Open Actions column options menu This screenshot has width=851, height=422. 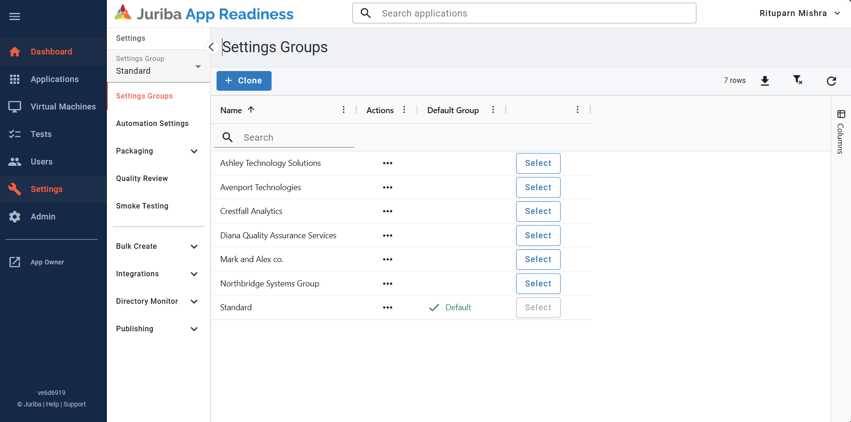[x=404, y=110]
